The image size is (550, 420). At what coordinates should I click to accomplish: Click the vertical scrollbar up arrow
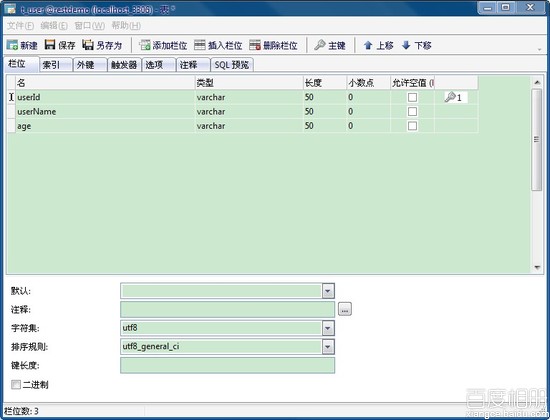tap(537, 82)
